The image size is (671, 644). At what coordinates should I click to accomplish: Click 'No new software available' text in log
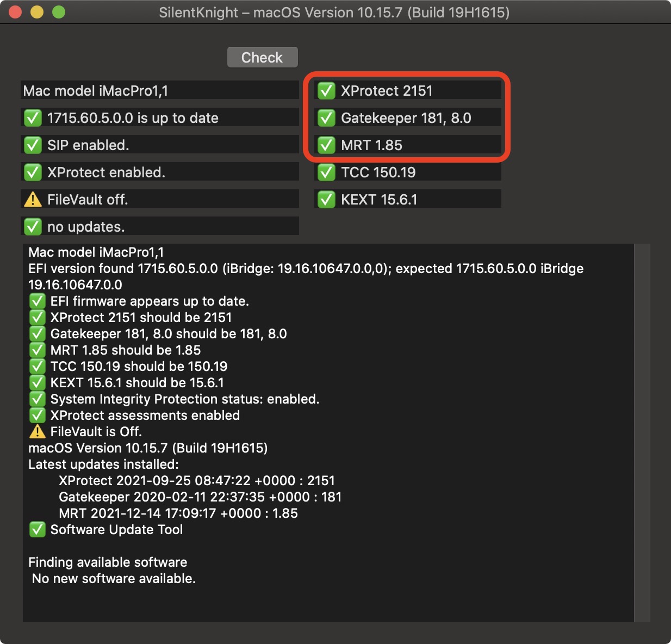tap(114, 579)
